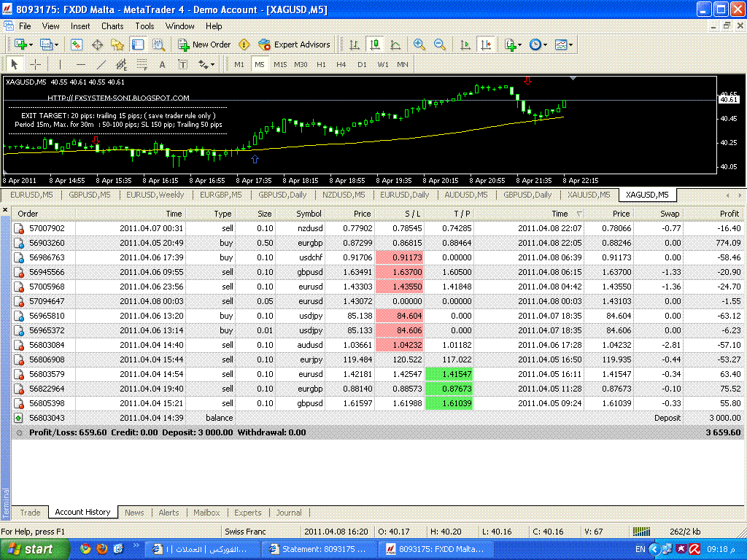Select the text label 'A' tool
This screenshot has width=747, height=560.
pos(162,64)
